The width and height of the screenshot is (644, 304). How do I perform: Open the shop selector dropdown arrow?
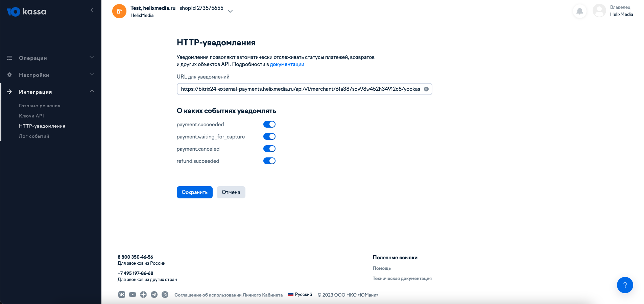(230, 11)
